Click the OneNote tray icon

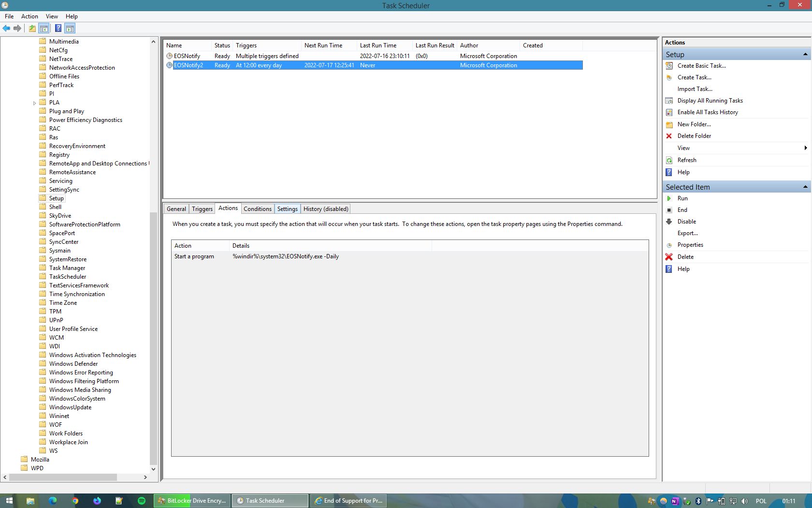click(x=675, y=501)
